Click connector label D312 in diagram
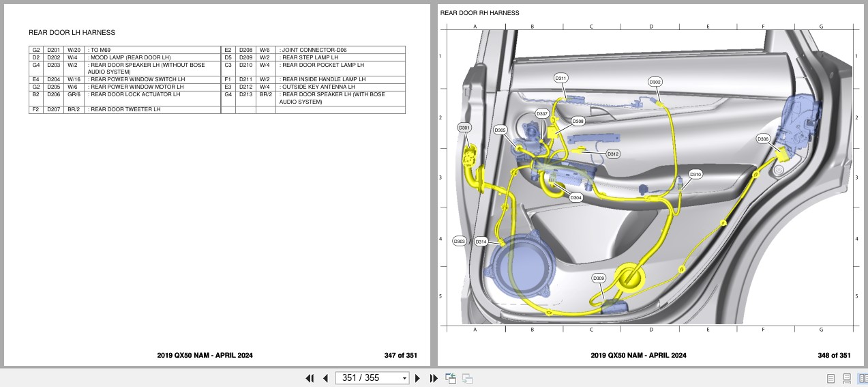The width and height of the screenshot is (868, 387). pyautogui.click(x=613, y=154)
